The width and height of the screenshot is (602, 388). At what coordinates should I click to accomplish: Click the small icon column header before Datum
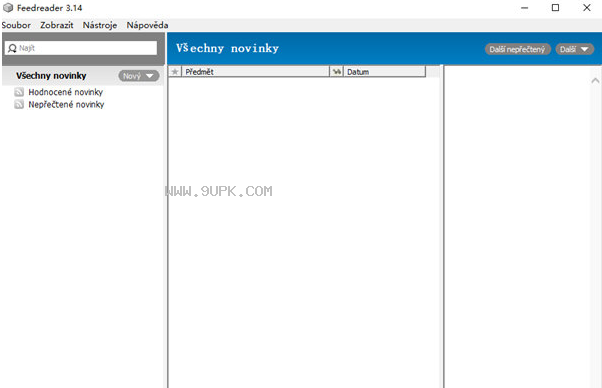(337, 72)
